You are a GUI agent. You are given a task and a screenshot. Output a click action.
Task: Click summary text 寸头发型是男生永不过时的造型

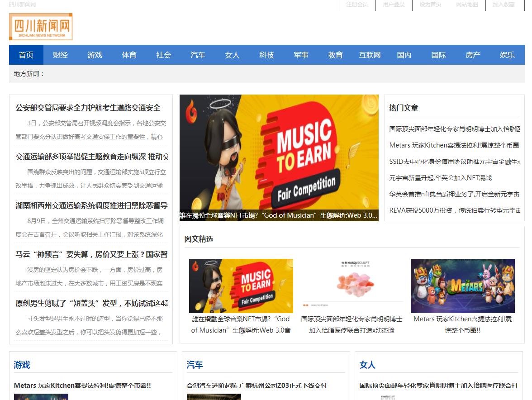(x=89, y=325)
